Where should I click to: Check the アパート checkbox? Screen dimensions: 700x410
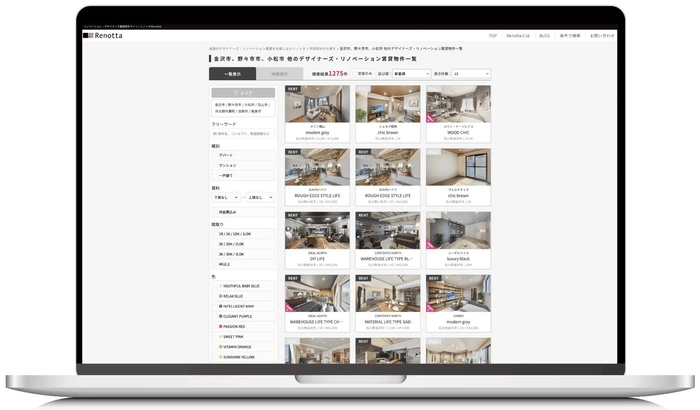(215, 155)
